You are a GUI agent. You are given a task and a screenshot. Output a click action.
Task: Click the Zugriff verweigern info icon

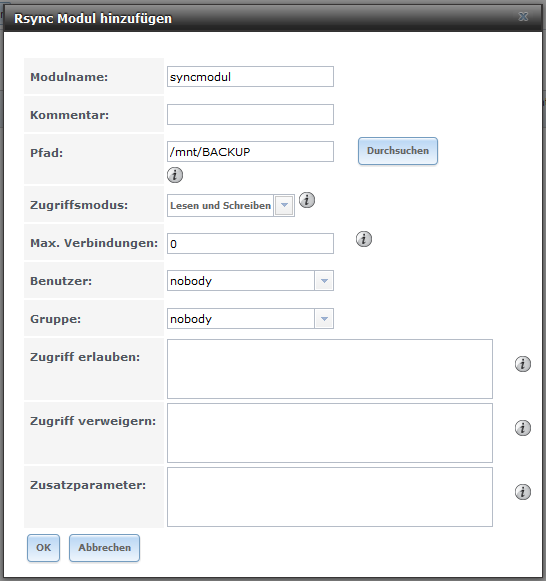523,428
